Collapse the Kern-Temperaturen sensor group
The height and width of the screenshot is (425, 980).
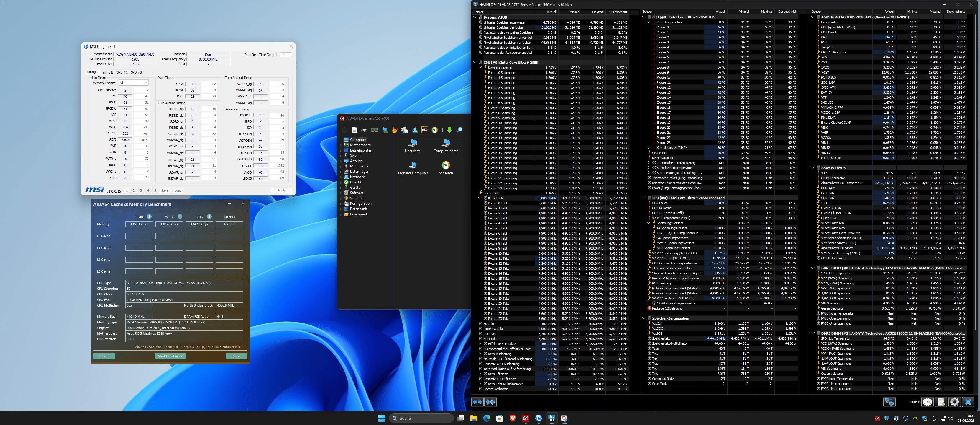point(648,22)
